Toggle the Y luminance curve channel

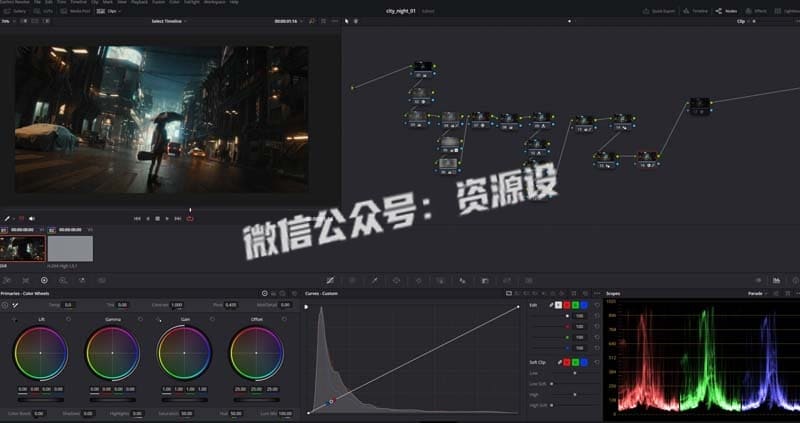click(x=558, y=305)
